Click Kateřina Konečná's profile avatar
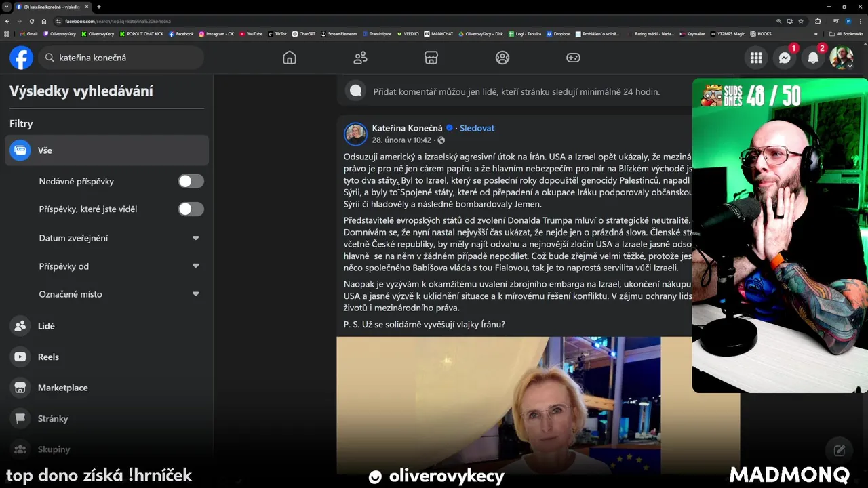Viewport: 868px width, 488px height. (356, 134)
